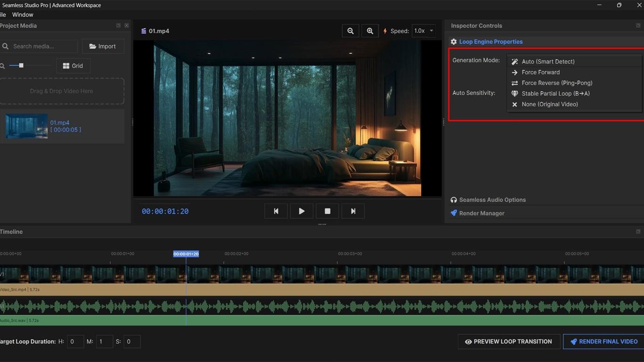Click the thumbnail size slider handle
This screenshot has height=362, width=644.
click(x=21, y=66)
